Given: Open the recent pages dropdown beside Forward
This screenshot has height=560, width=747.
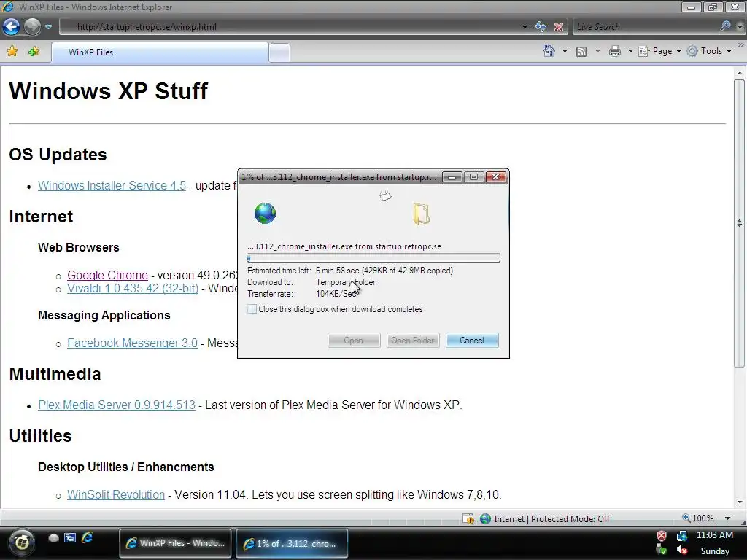Looking at the screenshot, I should pyautogui.click(x=49, y=27).
